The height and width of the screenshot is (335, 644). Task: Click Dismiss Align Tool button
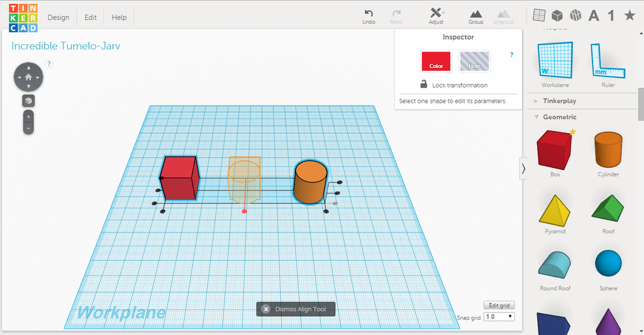296,309
